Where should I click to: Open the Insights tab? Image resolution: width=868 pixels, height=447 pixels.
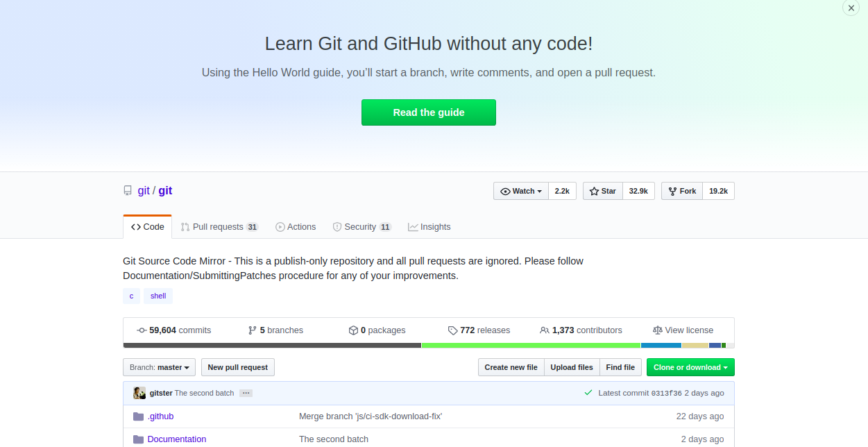click(x=429, y=227)
